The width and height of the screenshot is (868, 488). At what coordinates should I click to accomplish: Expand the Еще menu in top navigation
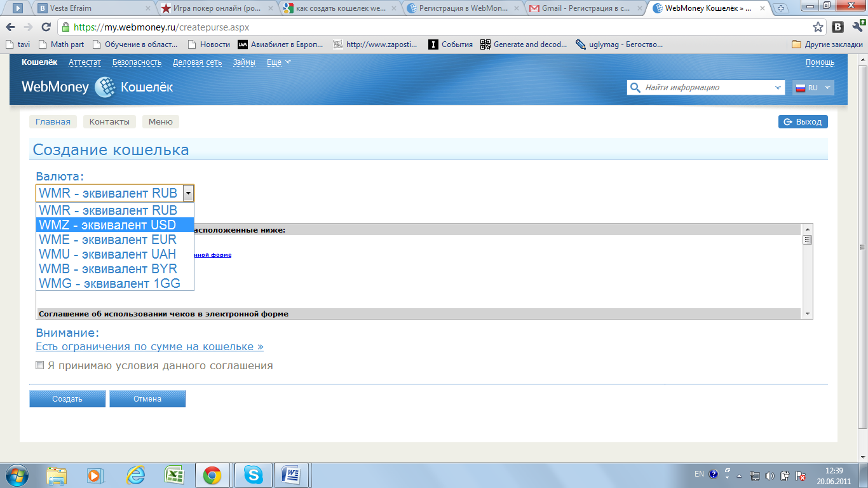[x=278, y=62]
